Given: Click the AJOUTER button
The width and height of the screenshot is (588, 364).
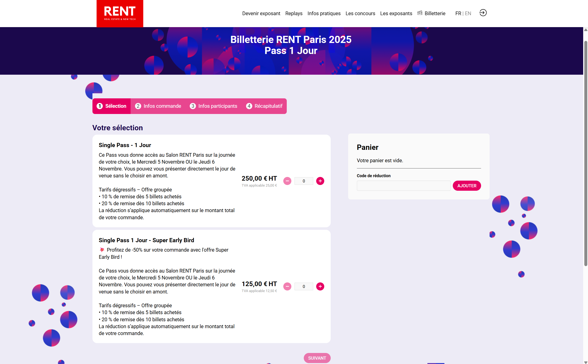Looking at the screenshot, I should pos(467,186).
